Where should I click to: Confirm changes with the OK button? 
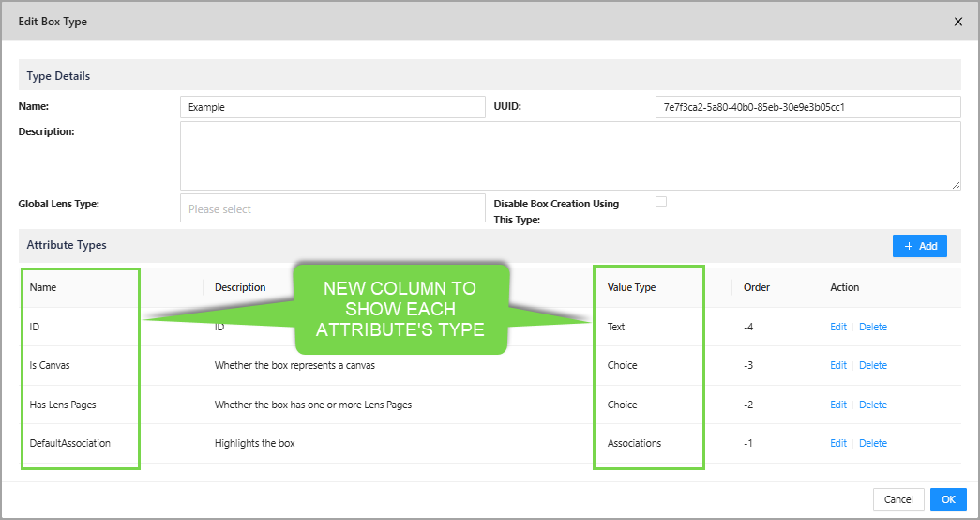pyautogui.click(x=947, y=499)
